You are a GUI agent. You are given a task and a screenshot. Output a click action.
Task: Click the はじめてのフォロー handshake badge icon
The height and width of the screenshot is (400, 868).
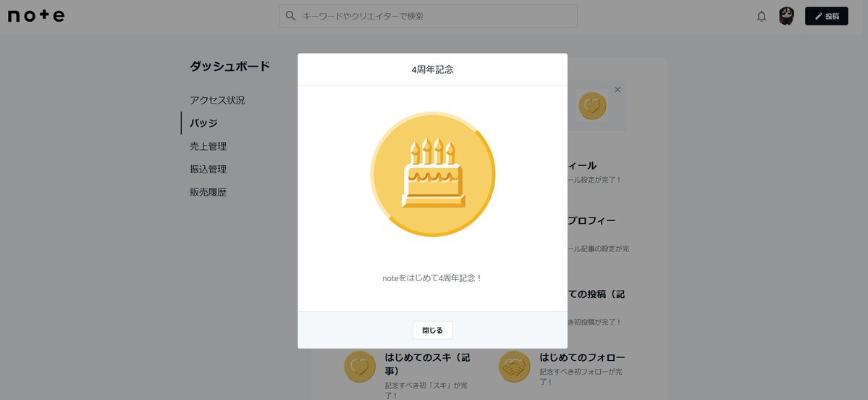pos(515,367)
